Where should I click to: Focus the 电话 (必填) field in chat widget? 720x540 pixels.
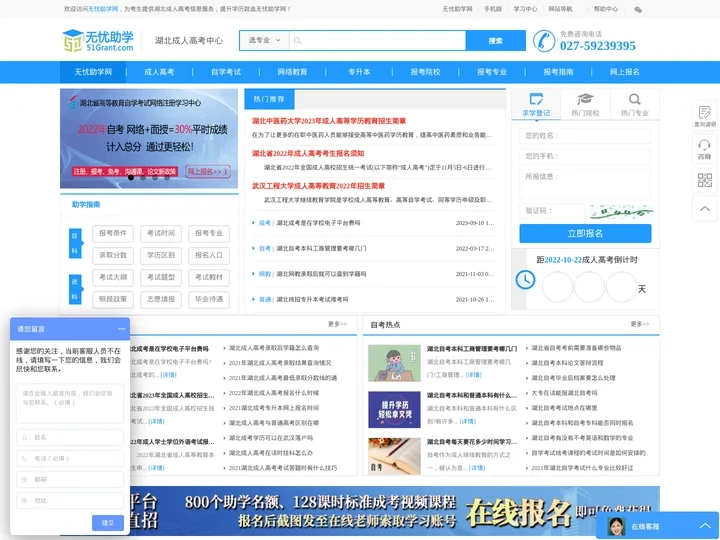(x=70, y=458)
